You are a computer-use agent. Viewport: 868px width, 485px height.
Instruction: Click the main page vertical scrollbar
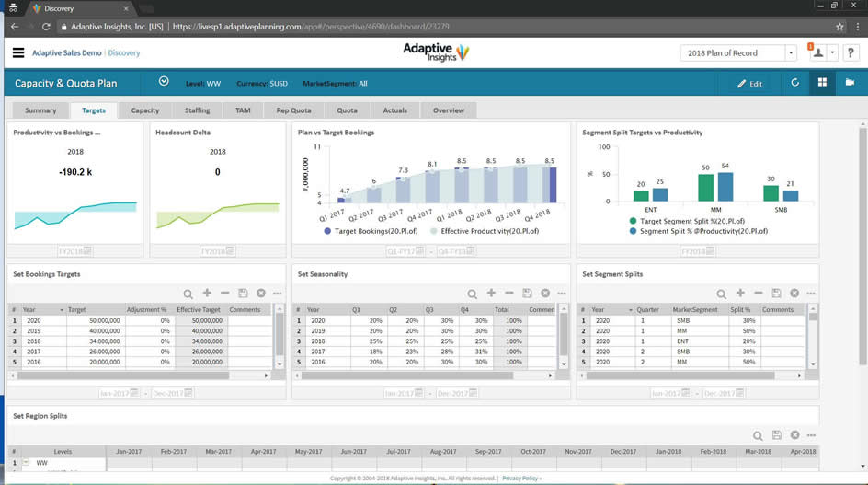pyautogui.click(x=862, y=246)
